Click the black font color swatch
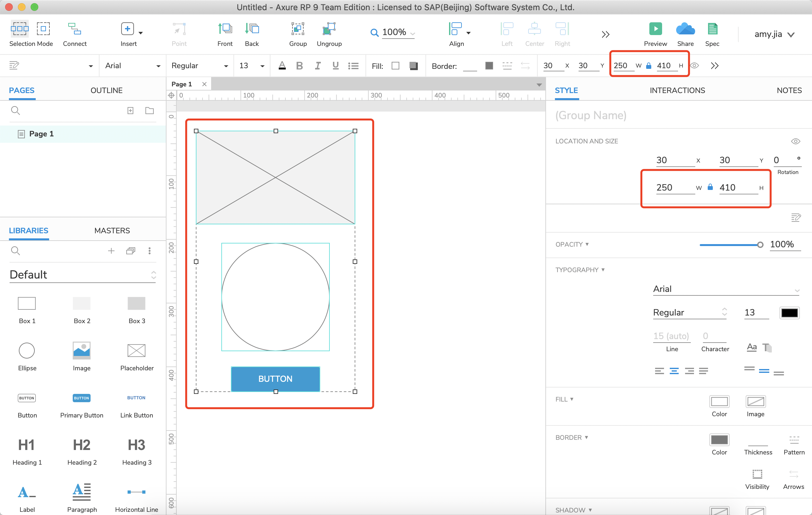Image resolution: width=812 pixels, height=515 pixels. (789, 312)
